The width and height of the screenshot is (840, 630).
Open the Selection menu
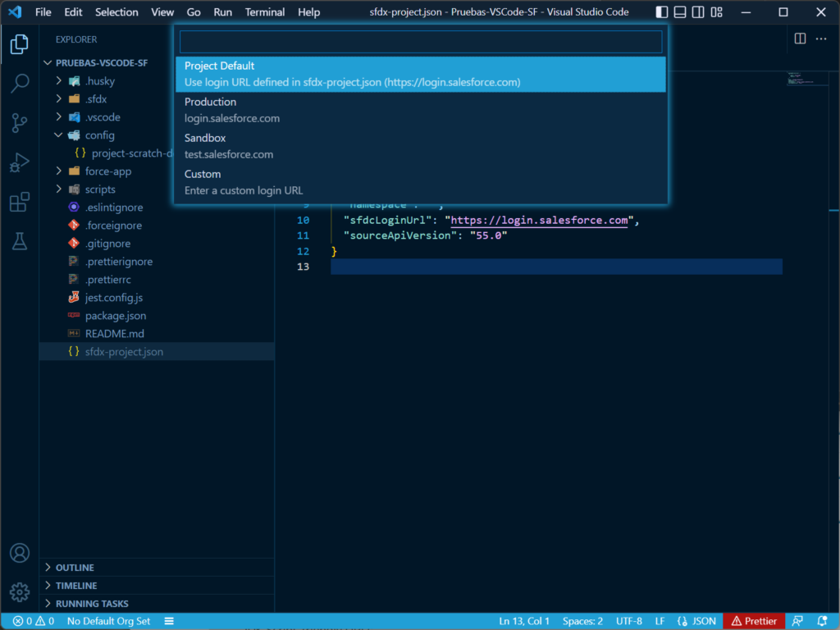click(x=116, y=11)
